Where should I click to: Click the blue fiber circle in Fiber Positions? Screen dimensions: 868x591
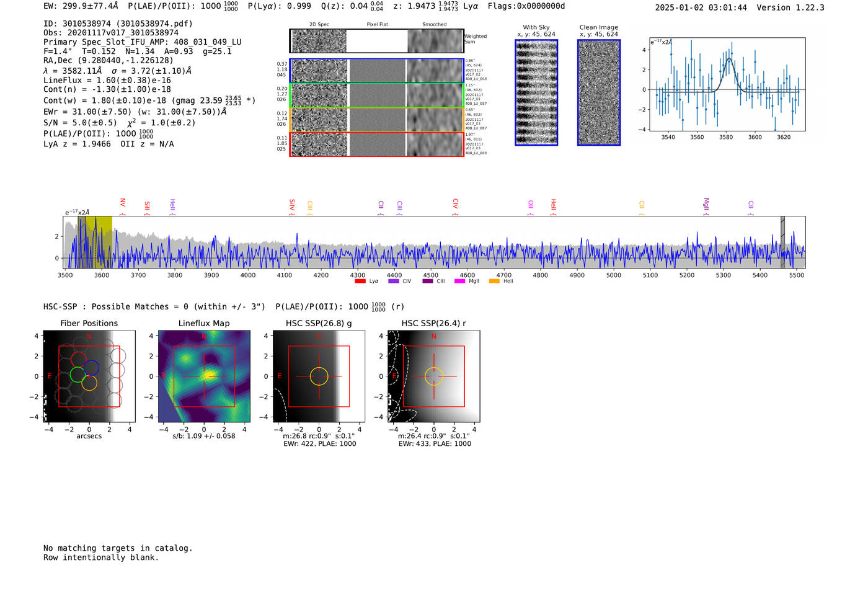[x=91, y=367]
